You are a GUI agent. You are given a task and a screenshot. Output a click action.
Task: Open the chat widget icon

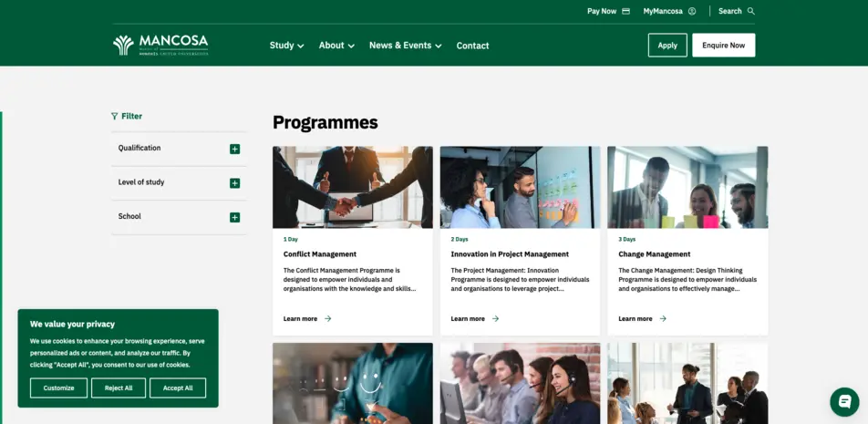(844, 401)
